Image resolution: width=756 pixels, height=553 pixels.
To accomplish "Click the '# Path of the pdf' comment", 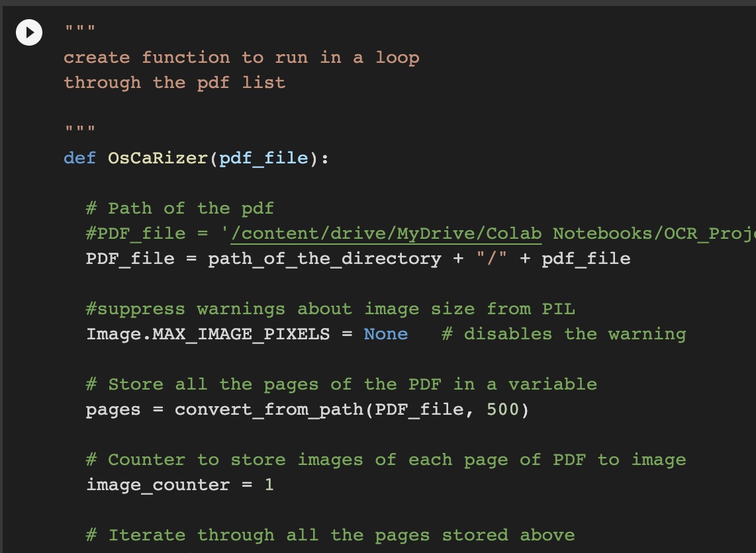I will (x=180, y=208).
